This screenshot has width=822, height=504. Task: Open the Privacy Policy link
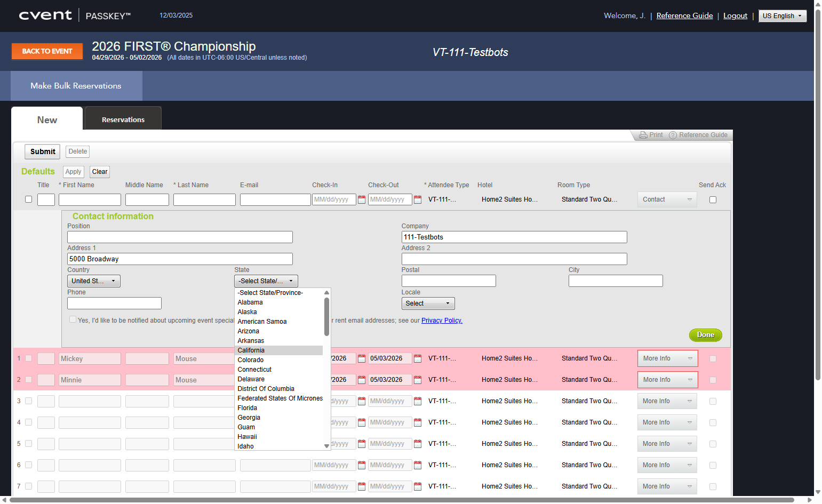(x=442, y=321)
